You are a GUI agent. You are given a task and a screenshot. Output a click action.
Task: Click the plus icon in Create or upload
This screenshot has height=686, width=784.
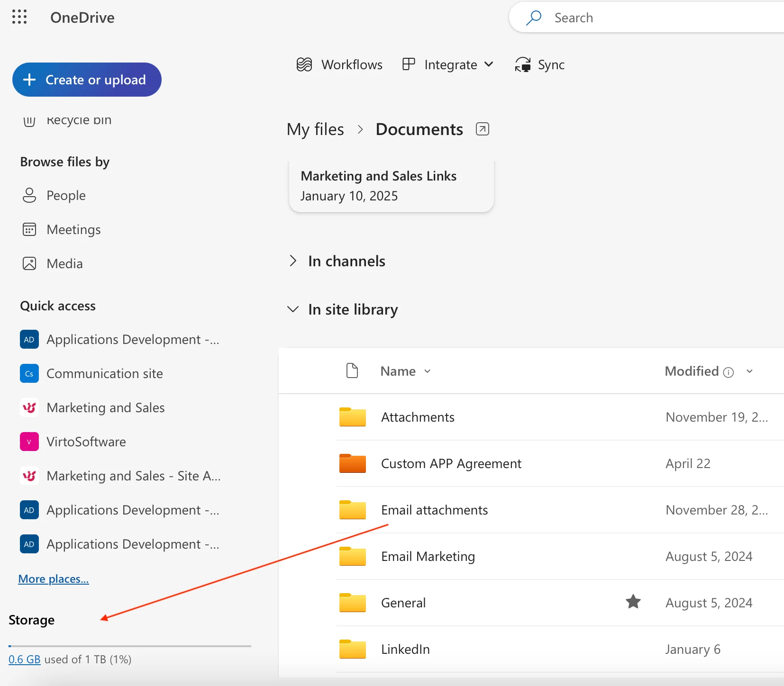click(29, 80)
